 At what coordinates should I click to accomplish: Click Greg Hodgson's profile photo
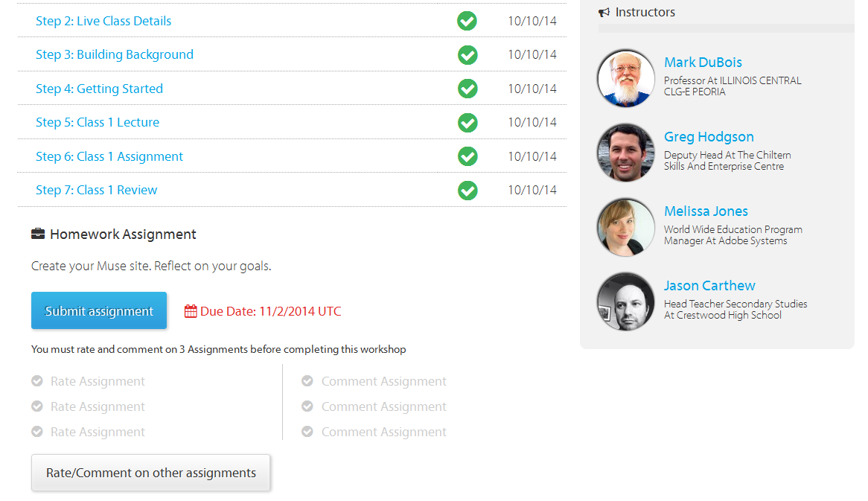tap(626, 153)
